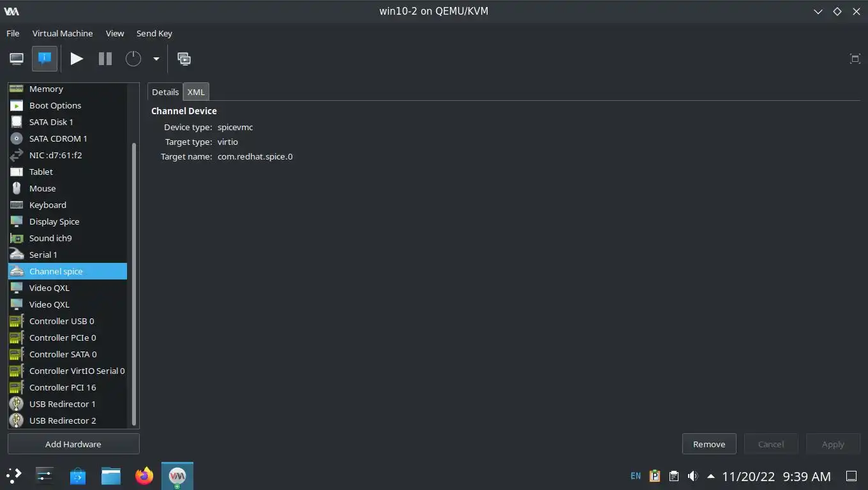868x490 pixels.
Task: Shut down the virtual machine
Action: [x=133, y=59]
